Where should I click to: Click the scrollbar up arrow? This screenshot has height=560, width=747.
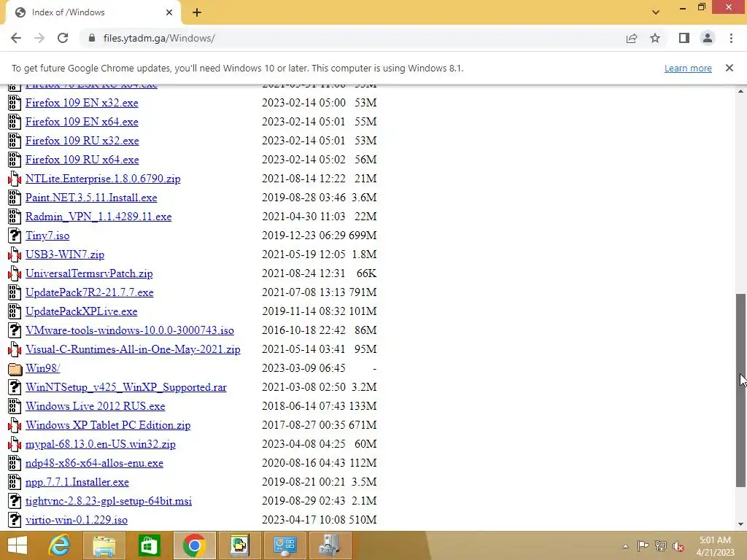tap(740, 90)
